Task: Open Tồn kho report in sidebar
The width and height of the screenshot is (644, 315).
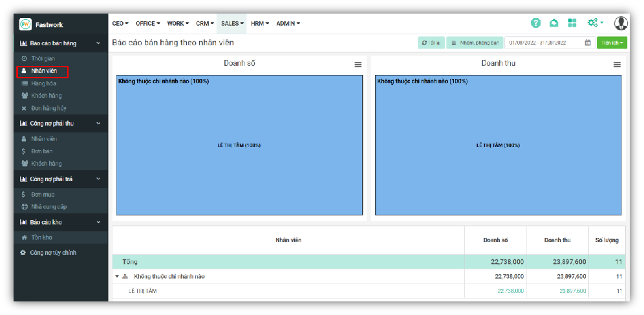Action: [41, 237]
